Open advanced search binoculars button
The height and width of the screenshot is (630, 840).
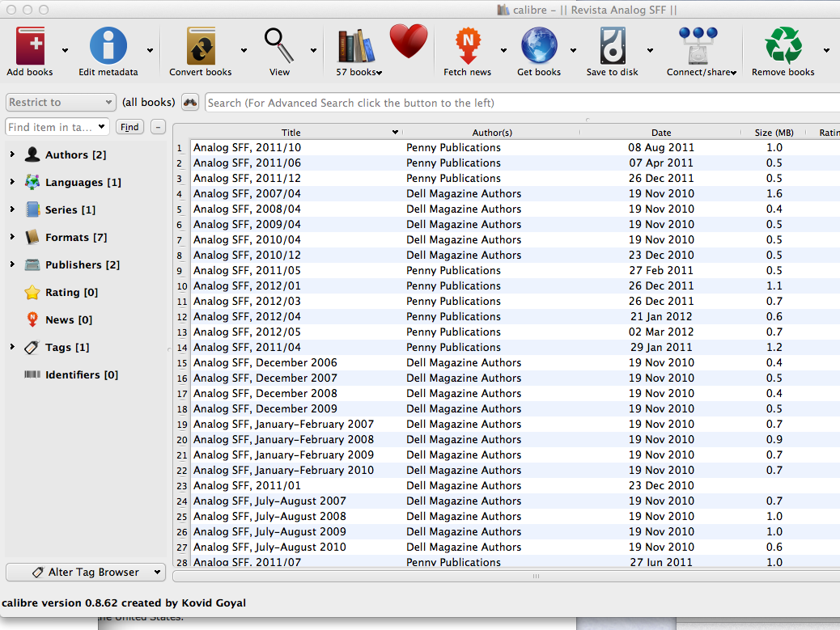tap(190, 102)
